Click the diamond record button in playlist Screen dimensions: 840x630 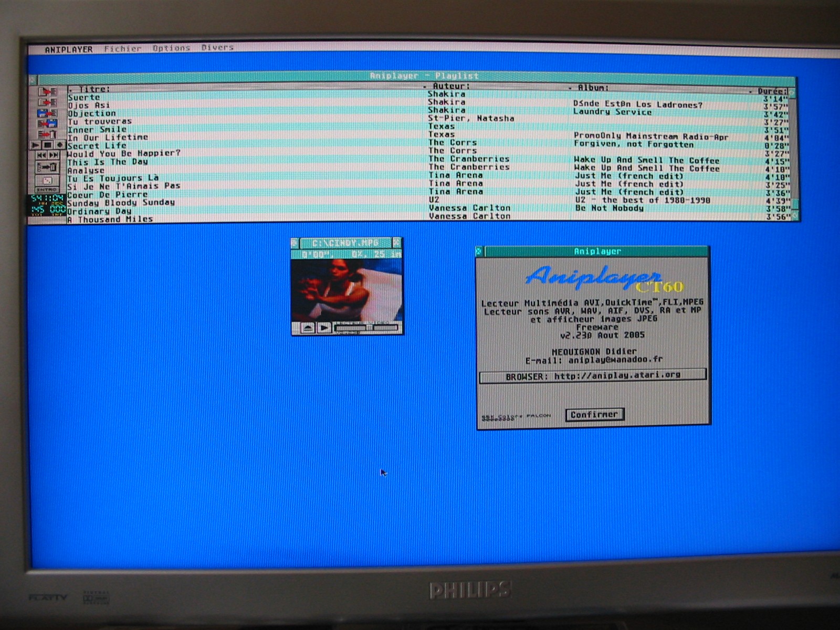tap(59, 145)
